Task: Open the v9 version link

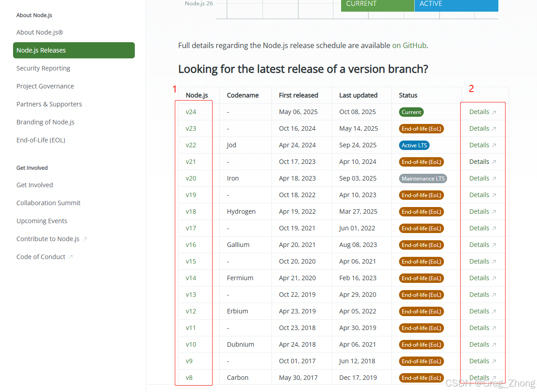Action: [189, 361]
